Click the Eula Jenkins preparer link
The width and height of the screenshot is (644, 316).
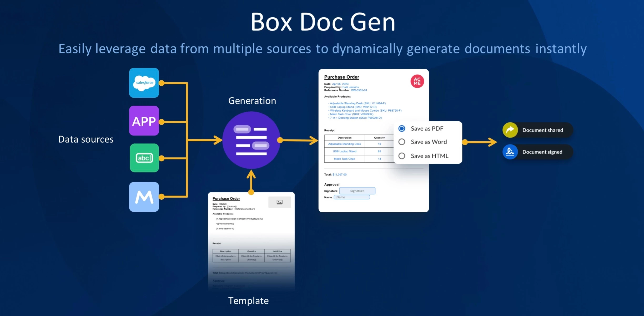[350, 87]
